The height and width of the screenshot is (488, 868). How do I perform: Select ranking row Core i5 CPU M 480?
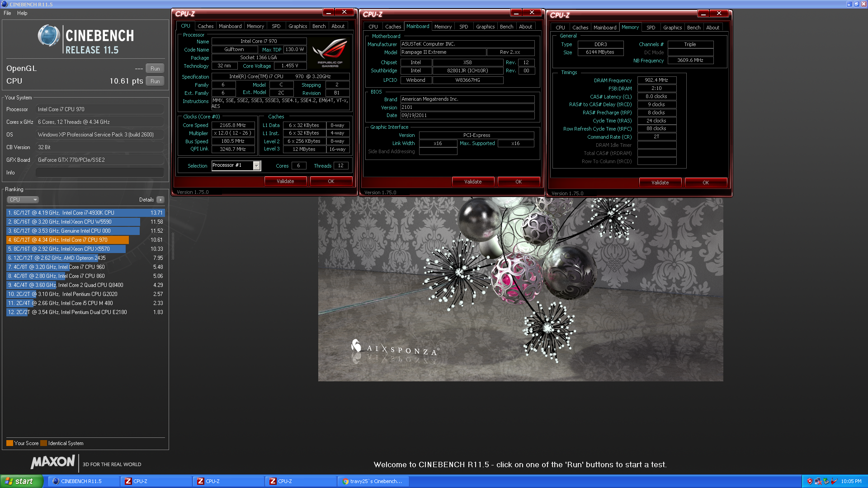point(85,303)
